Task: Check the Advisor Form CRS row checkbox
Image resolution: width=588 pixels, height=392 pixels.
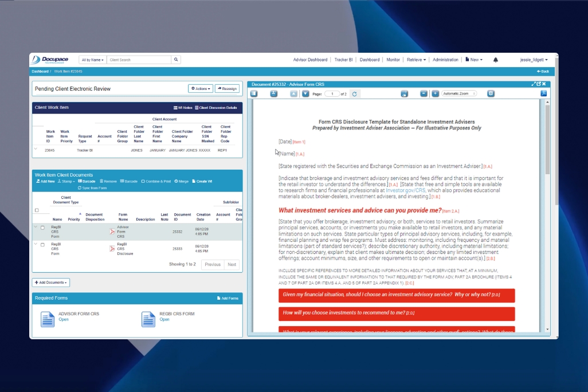Action: 42,228
